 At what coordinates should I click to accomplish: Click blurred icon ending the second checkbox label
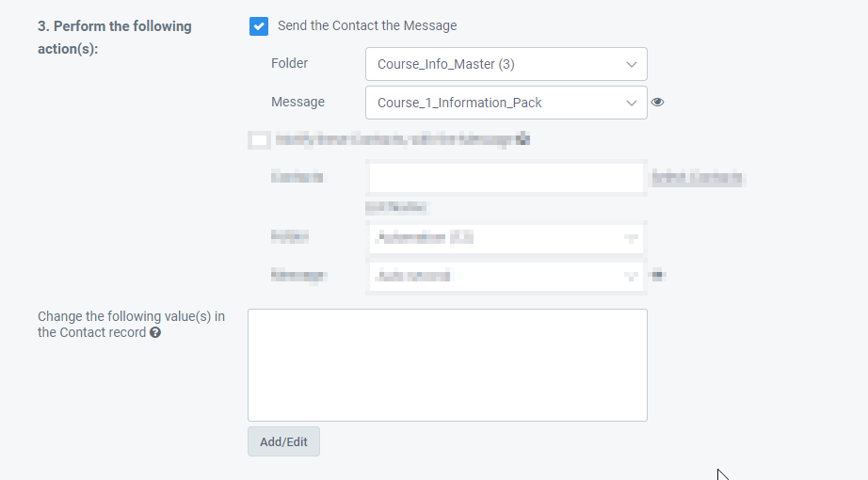pyautogui.click(x=523, y=139)
